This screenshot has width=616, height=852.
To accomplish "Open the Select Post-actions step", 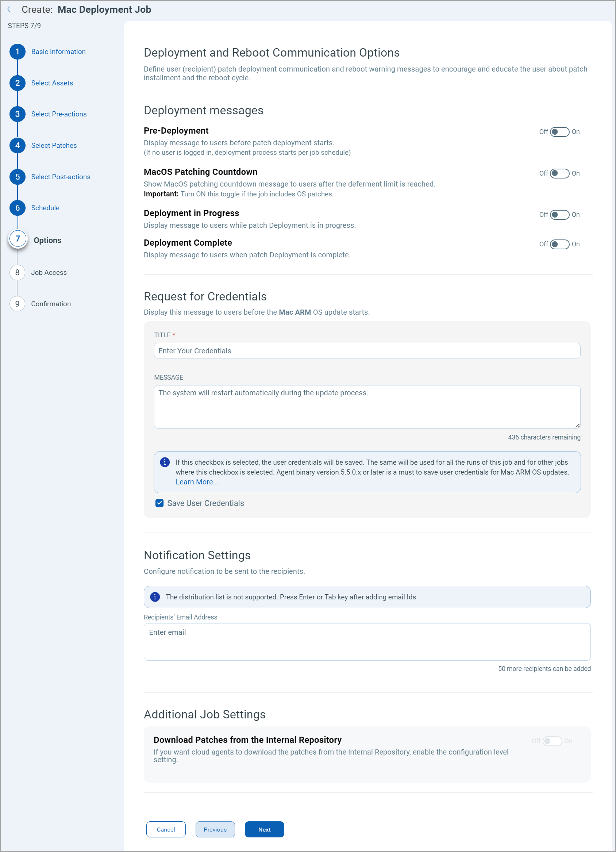I will point(17,177).
